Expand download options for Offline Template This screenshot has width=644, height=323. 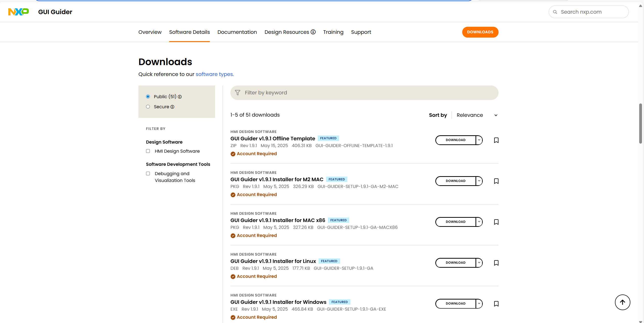pyautogui.click(x=479, y=140)
